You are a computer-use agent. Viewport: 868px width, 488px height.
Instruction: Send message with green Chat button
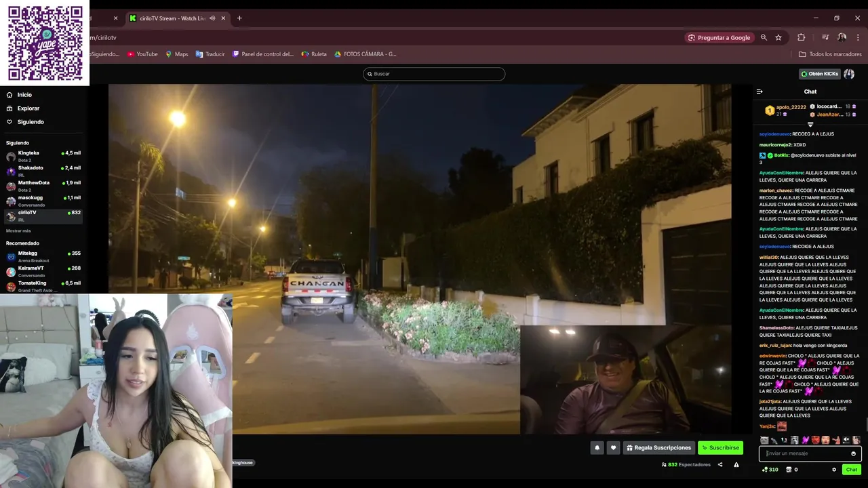click(x=851, y=470)
